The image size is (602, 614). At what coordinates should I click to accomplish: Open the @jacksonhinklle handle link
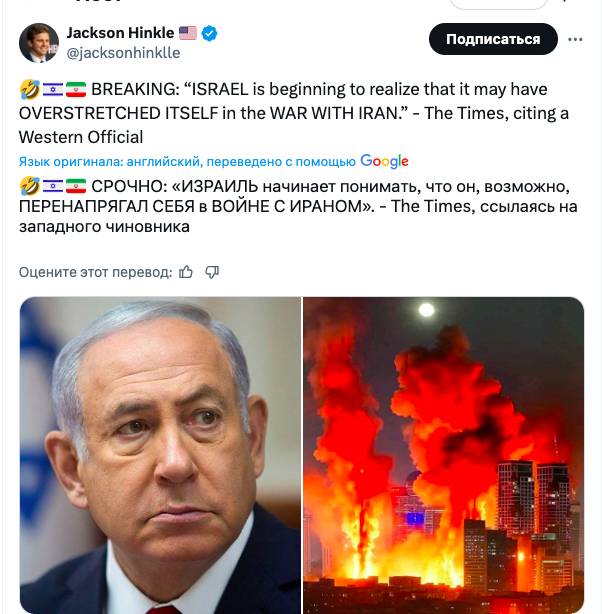click(123, 53)
